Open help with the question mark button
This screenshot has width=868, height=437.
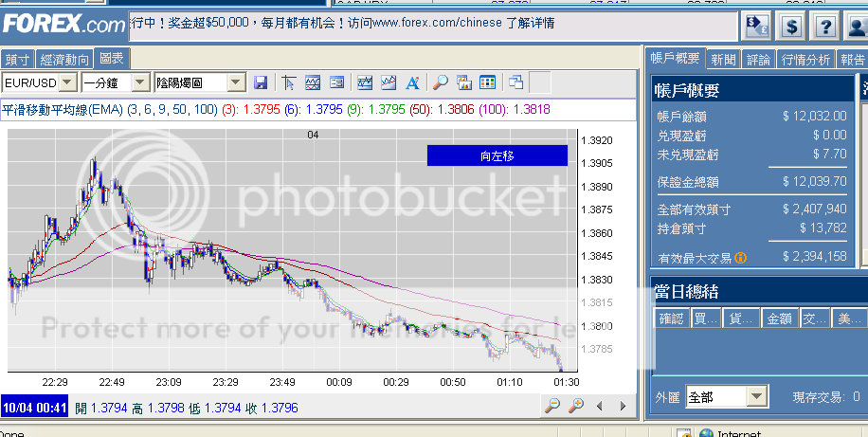(x=827, y=26)
